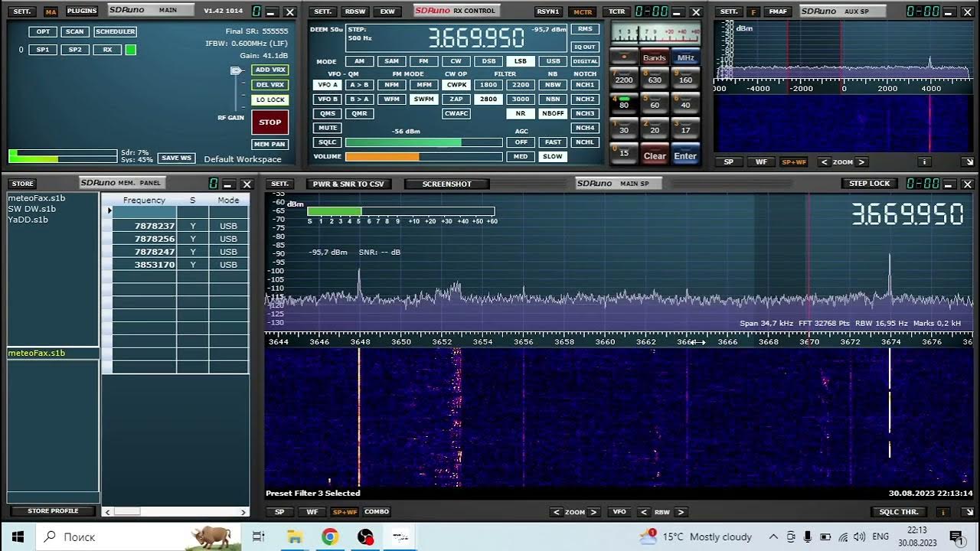Switch Main SP to WF view
Viewport: 980px width, 551px height.
pos(312,512)
